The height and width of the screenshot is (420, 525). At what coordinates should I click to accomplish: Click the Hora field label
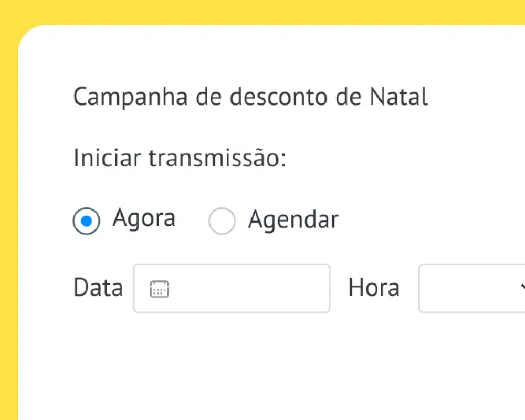coord(374,288)
